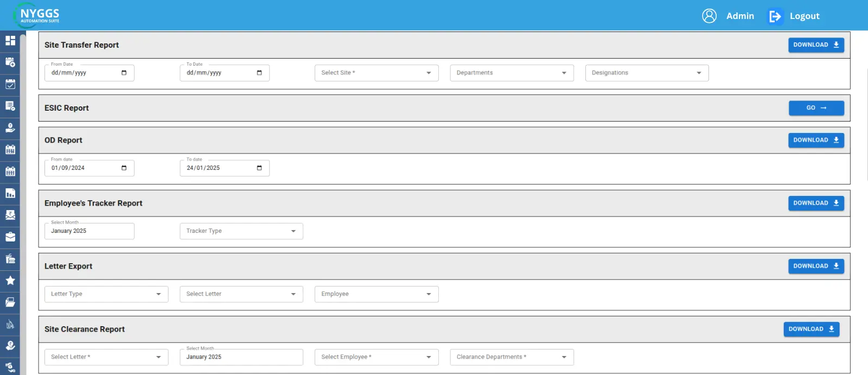The image size is (868, 375).
Task: Click Select Month field in Employee's Tracker Report
Action: [x=89, y=231]
